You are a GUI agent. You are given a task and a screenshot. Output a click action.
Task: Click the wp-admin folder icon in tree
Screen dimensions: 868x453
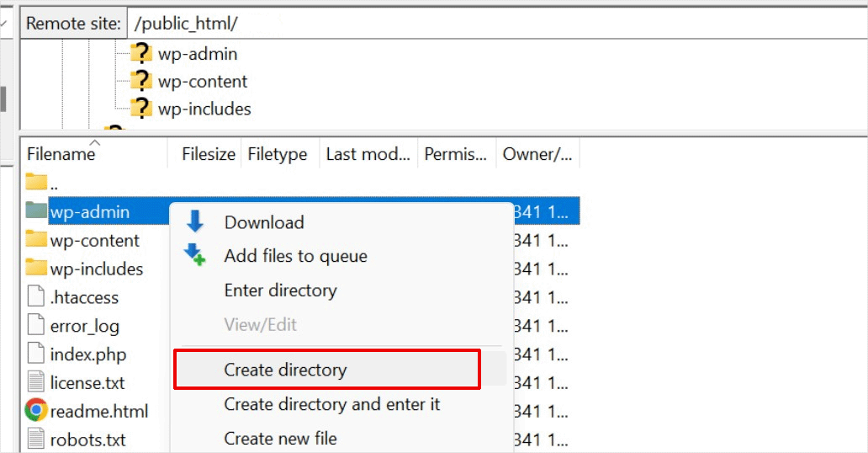tap(140, 54)
